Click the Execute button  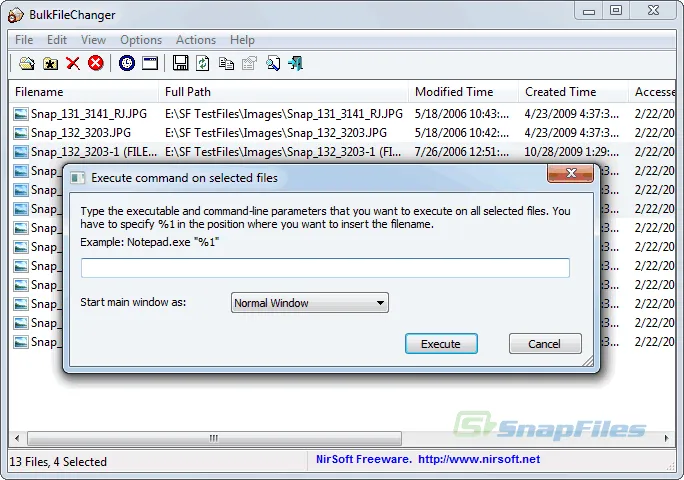[441, 344]
